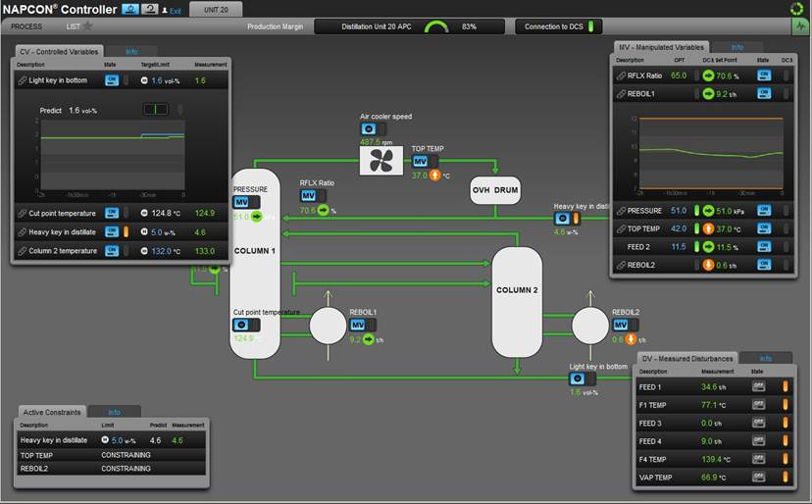
Task: Toggle ON state for Light key in bottom
Action: pos(112,80)
